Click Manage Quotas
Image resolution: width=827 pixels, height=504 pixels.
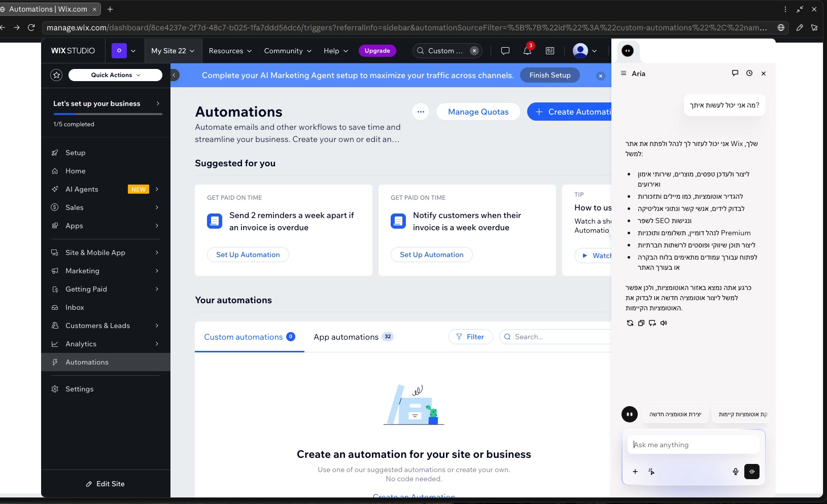(478, 112)
